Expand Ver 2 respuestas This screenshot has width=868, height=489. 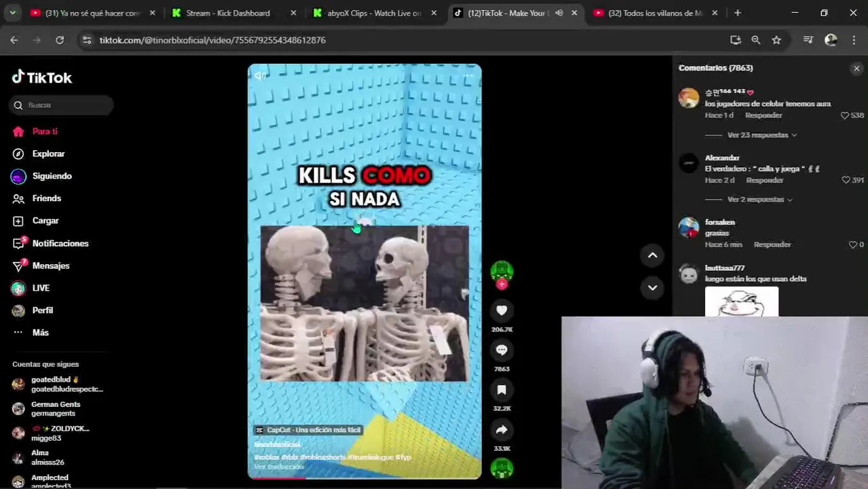point(760,200)
